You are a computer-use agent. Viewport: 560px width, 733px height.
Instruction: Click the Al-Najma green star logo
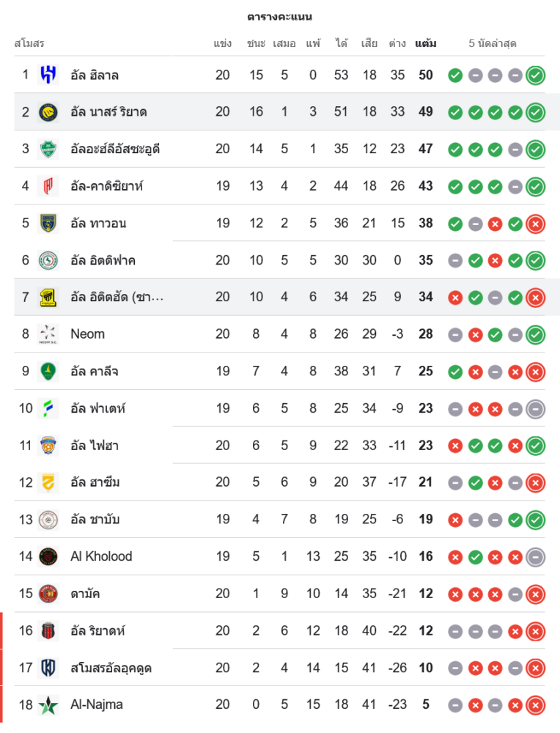[48, 705]
